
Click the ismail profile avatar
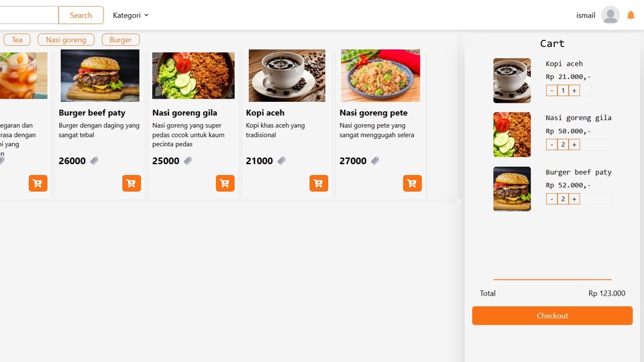[x=610, y=15]
